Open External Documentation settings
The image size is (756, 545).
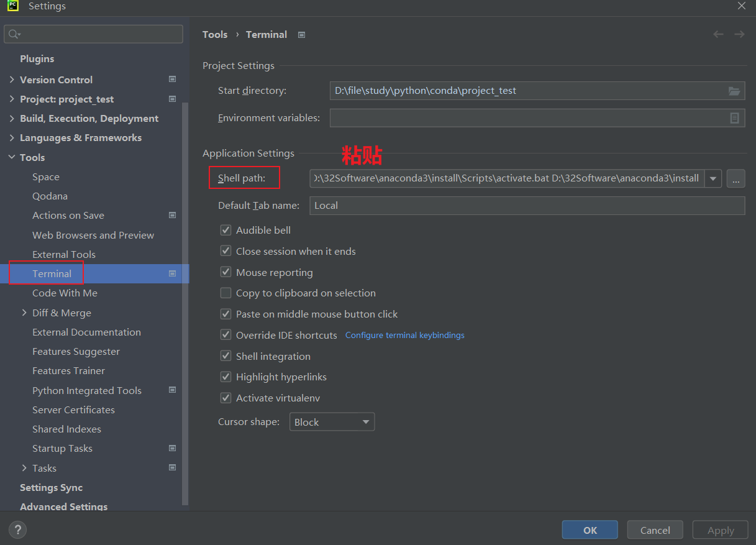[x=86, y=332]
